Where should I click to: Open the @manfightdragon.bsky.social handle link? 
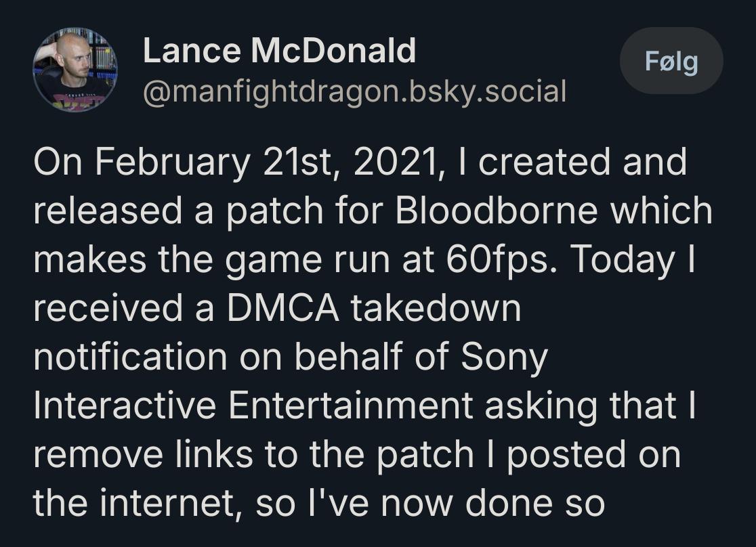354,91
